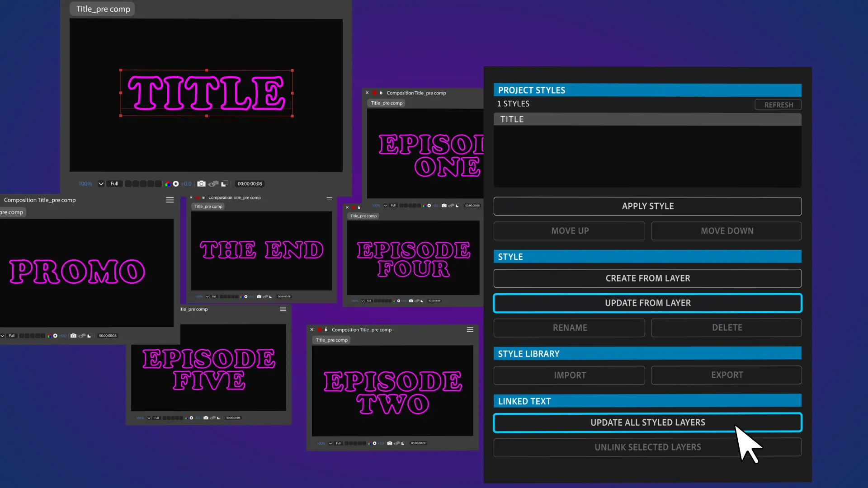Toggle region of interest in TITLE viewer
Screen dimensions: 868x488
(224, 184)
